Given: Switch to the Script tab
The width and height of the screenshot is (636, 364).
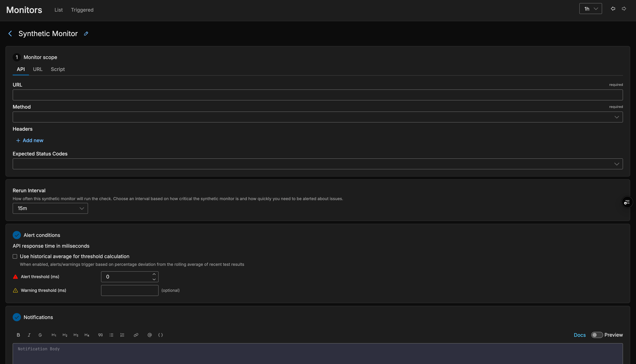Looking at the screenshot, I should (x=58, y=69).
